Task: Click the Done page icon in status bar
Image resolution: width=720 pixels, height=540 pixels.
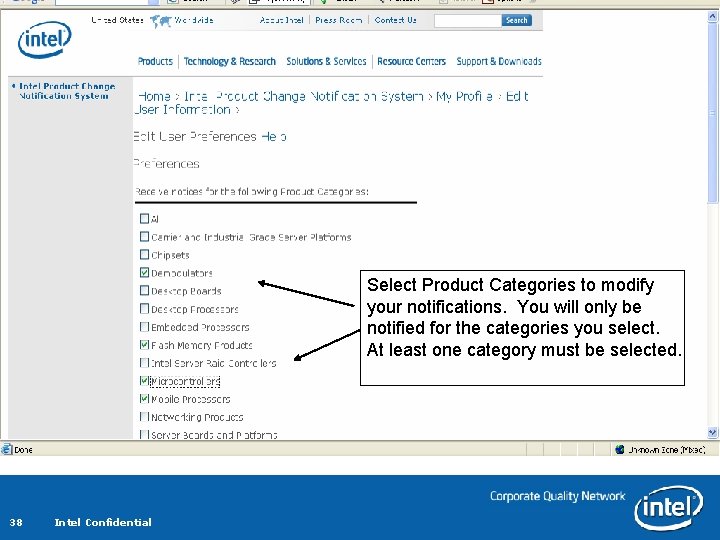Action: [x=6, y=449]
